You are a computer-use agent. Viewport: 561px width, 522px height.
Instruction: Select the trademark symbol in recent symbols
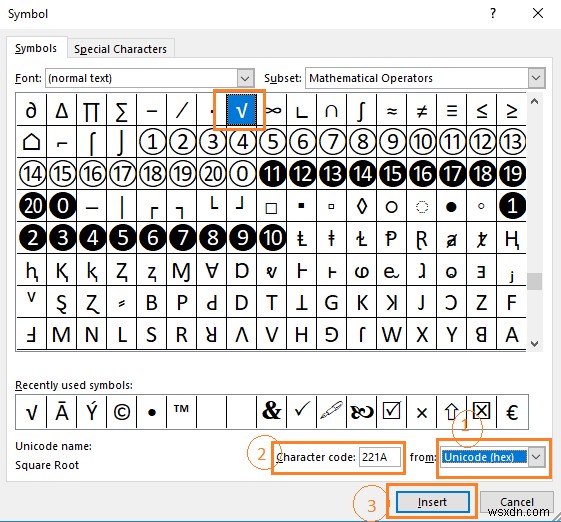(x=181, y=412)
